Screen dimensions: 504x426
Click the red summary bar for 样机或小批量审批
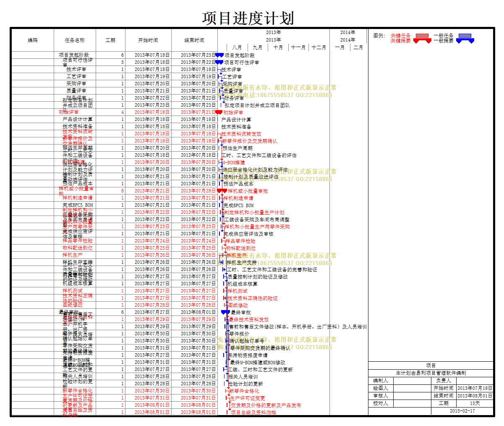[x=222, y=191]
